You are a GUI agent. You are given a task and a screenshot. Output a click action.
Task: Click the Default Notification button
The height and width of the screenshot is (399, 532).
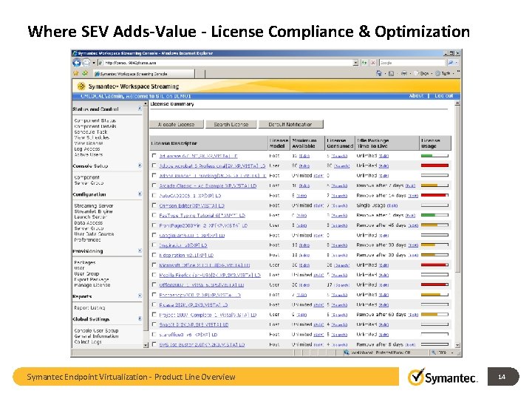pos(291,125)
